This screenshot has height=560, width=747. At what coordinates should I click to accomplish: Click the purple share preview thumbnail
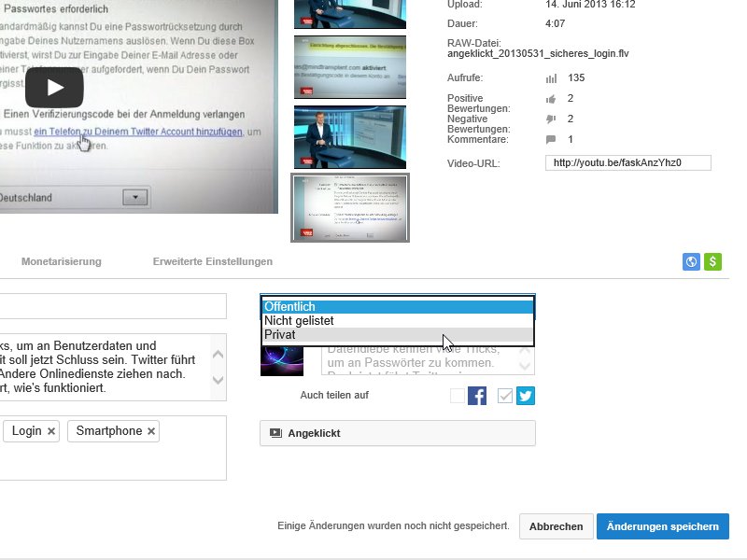(x=282, y=361)
